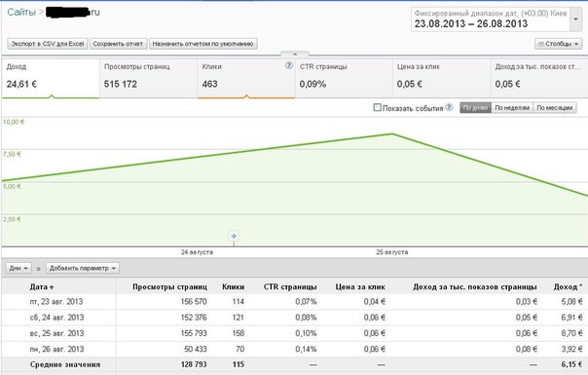Sort table by the Доход column header
The image size is (588, 375).
pos(568,286)
